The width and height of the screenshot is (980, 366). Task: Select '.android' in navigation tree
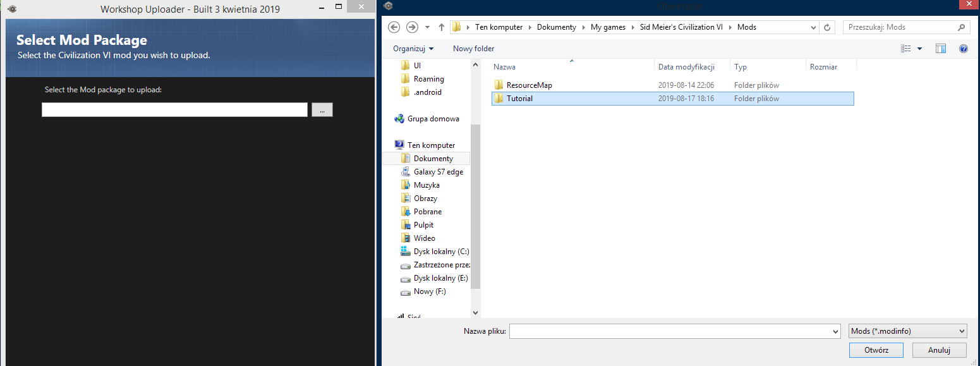(x=428, y=92)
